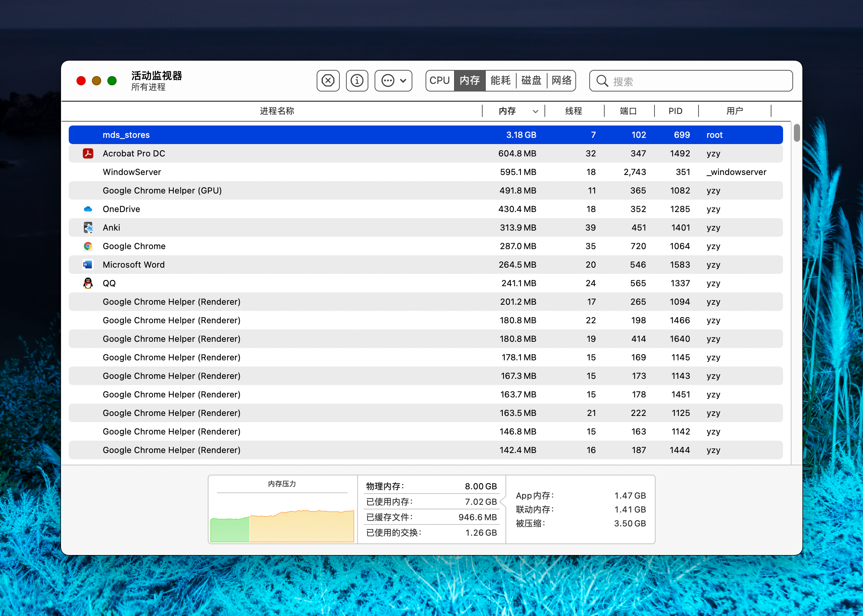Image resolution: width=863 pixels, height=616 pixels.
Task: Click the OneDrive cloud icon
Action: coord(88,209)
